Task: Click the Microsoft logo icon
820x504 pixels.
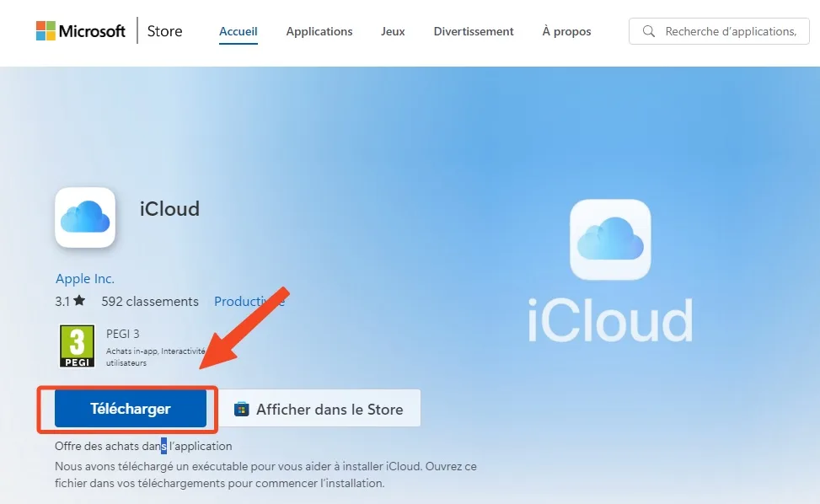Action: coord(44,30)
